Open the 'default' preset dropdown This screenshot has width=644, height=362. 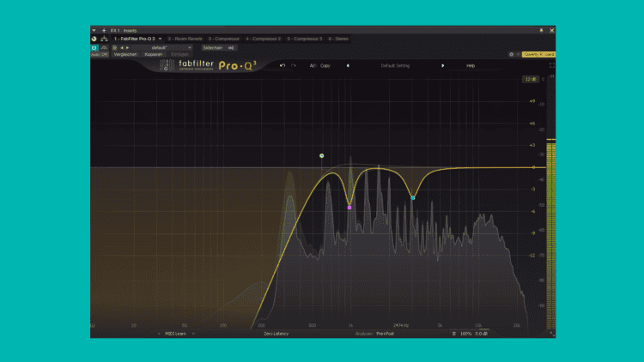click(x=162, y=48)
